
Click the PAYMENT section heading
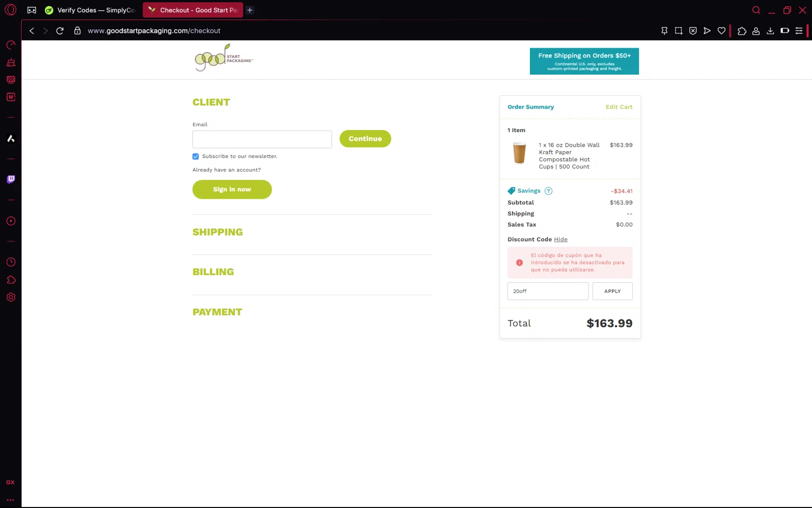(x=217, y=312)
